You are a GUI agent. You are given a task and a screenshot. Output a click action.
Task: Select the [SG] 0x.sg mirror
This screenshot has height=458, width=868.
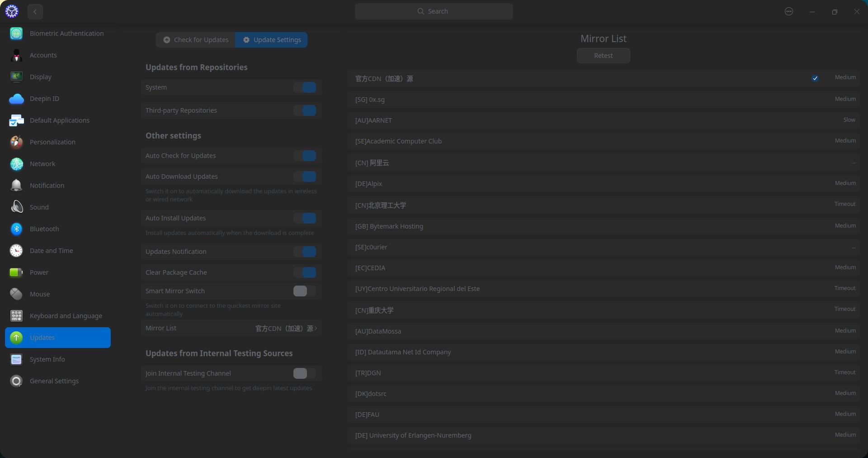[x=604, y=100]
